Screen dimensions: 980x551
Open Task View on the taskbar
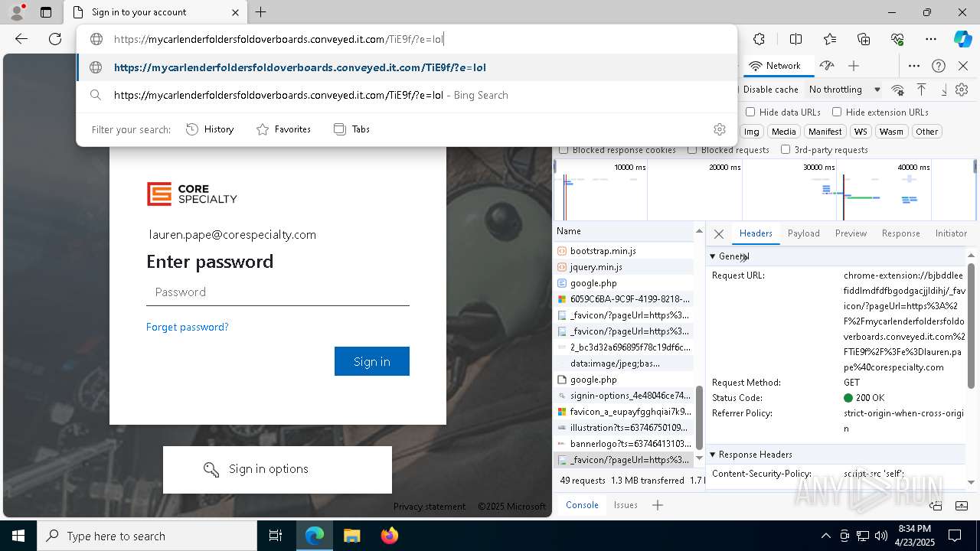[x=276, y=536]
